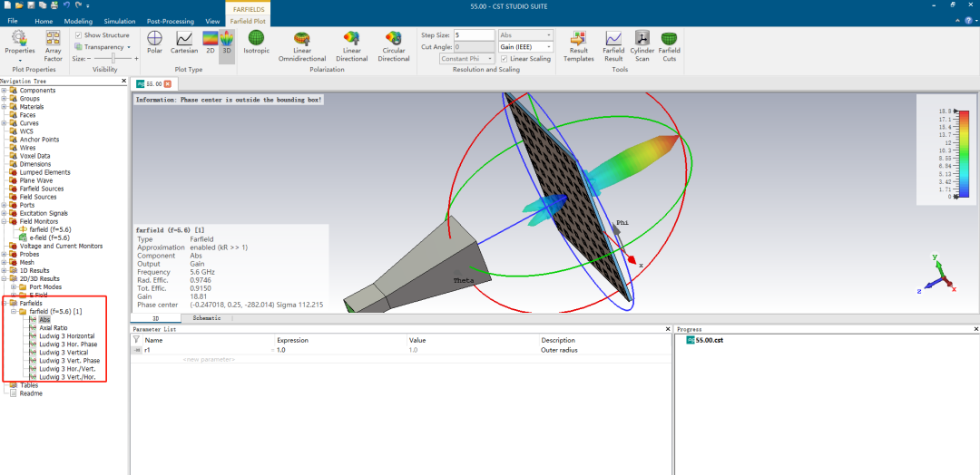Adjust the structure Size slider
The width and height of the screenshot is (980, 475).
(x=113, y=58)
